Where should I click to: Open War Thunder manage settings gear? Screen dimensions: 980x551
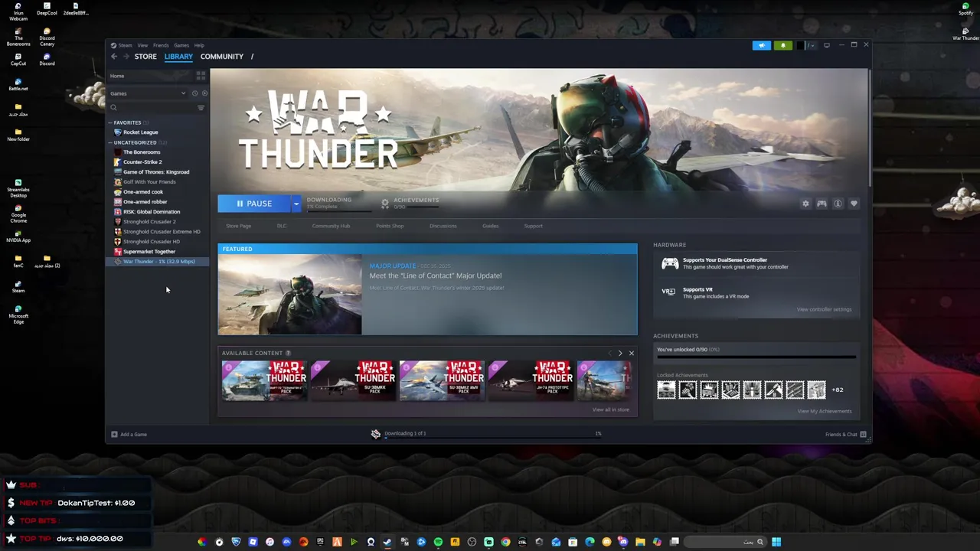(x=805, y=204)
